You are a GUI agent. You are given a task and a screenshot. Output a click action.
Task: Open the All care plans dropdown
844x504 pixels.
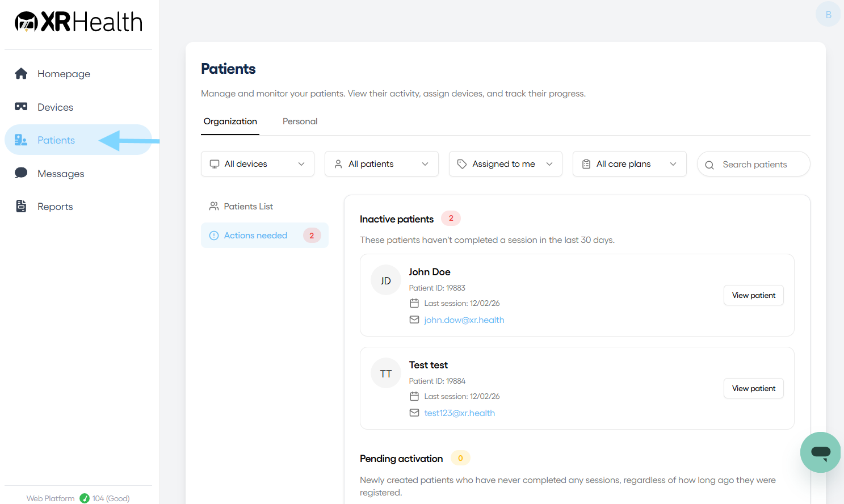pyautogui.click(x=629, y=164)
